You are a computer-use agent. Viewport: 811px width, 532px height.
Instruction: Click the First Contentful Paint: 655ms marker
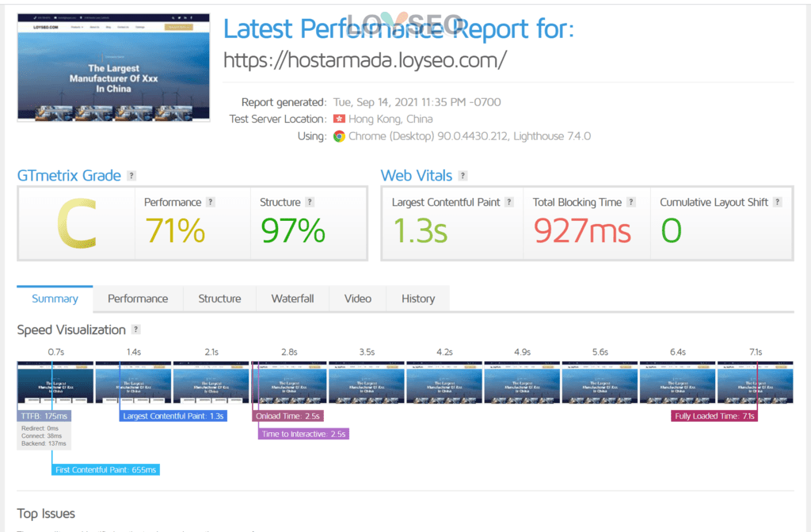pyautogui.click(x=105, y=470)
